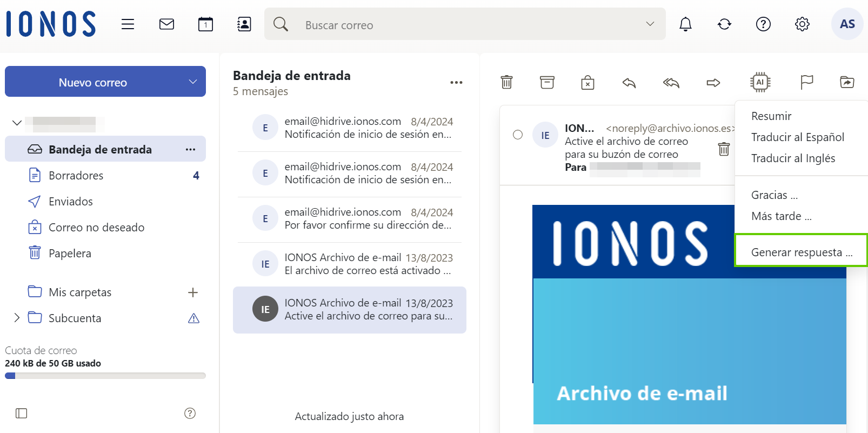Image resolution: width=868 pixels, height=433 pixels.
Task: Expand the search options chevron
Action: point(650,24)
